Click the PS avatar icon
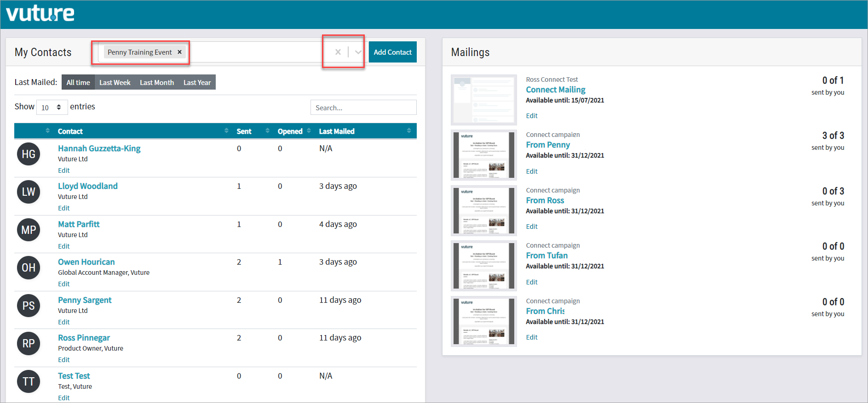This screenshot has height=403, width=868. point(29,306)
